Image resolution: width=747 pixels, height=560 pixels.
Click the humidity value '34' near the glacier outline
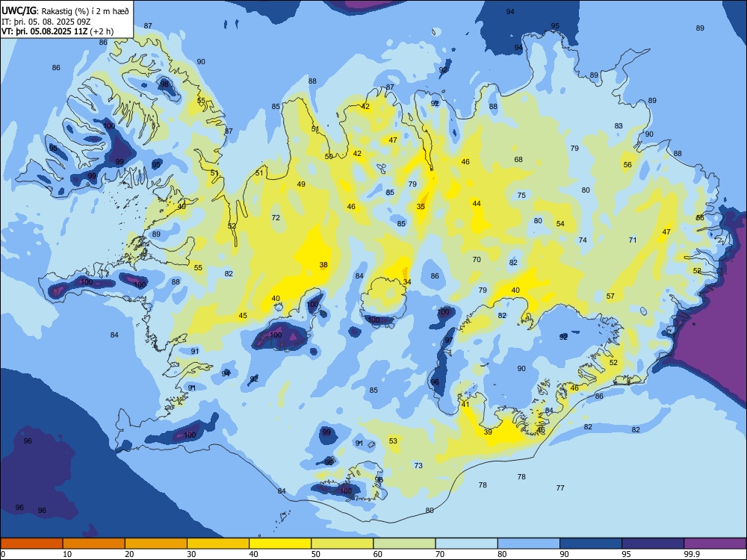click(x=407, y=282)
